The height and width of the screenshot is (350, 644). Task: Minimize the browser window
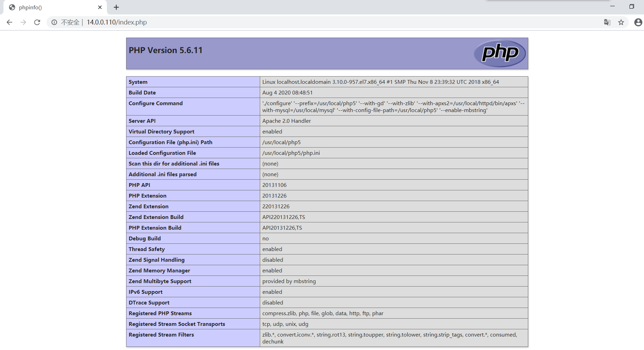pos(612,6)
